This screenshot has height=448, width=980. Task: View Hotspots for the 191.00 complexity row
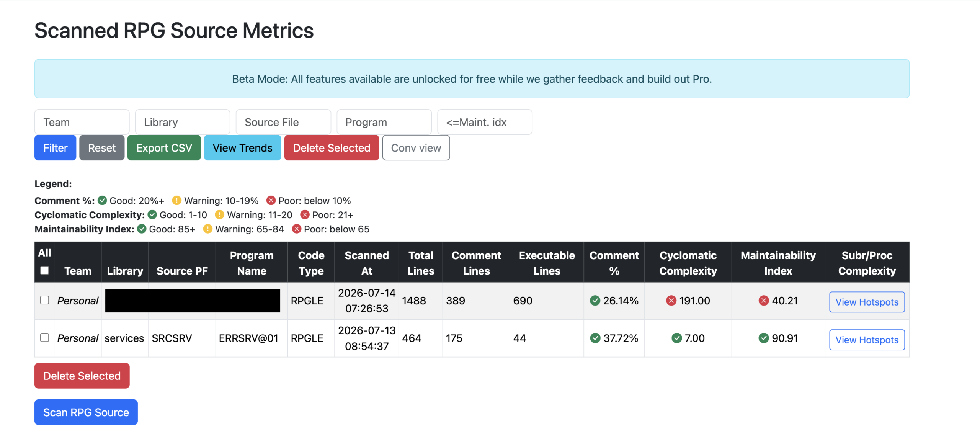[x=867, y=302]
